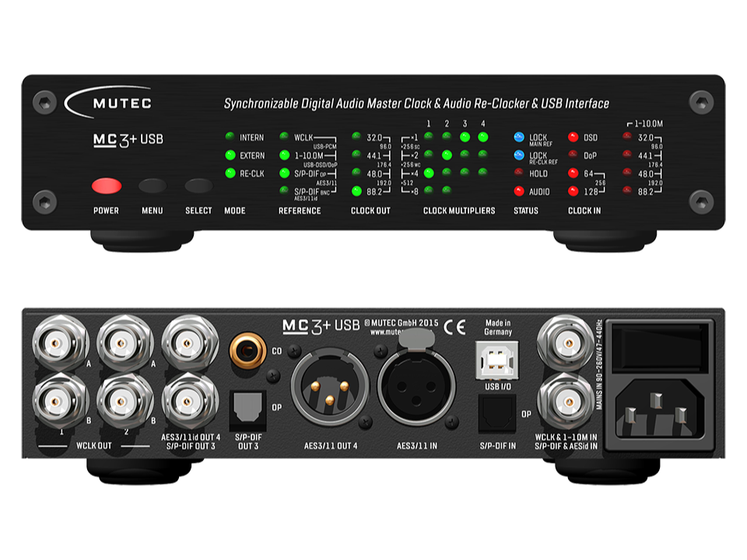Click the red 128 LED
Screen dimensions: 747x560
coord(573,191)
